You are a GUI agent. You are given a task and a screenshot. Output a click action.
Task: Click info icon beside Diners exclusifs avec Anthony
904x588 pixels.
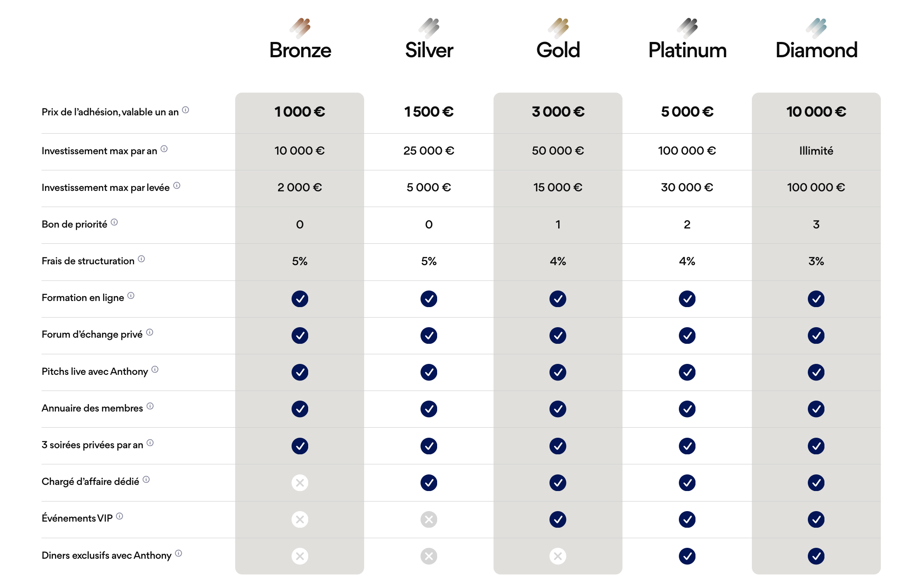[x=178, y=553]
